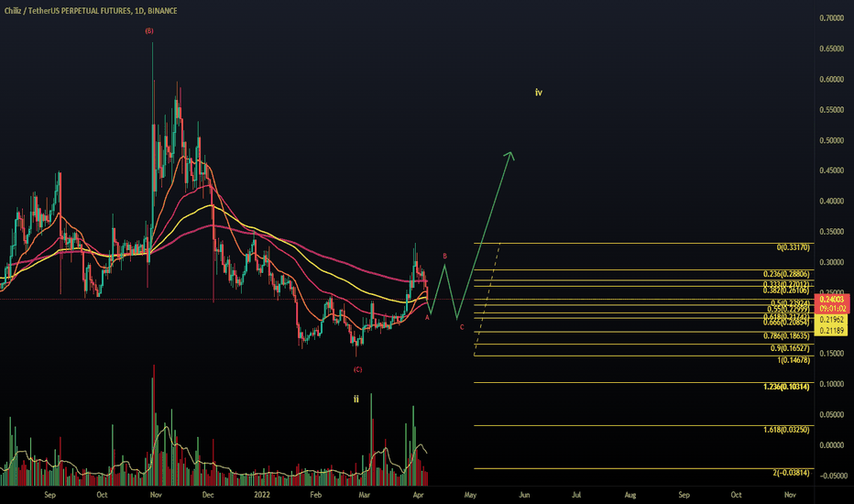Image resolution: width=854 pixels, height=504 pixels.
Task: Click the 0.40000 price axis value
Action: click(x=832, y=201)
